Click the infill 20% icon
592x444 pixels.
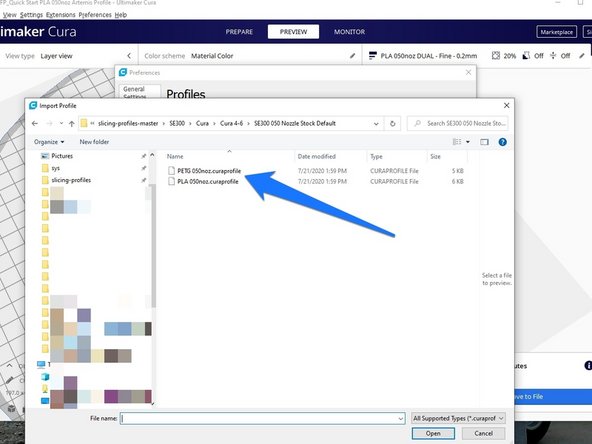click(496, 56)
